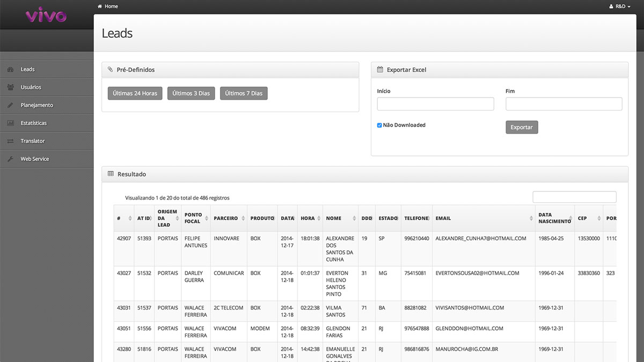Sort table by AT ID column
Screen dimensions: 644x362
click(144, 218)
